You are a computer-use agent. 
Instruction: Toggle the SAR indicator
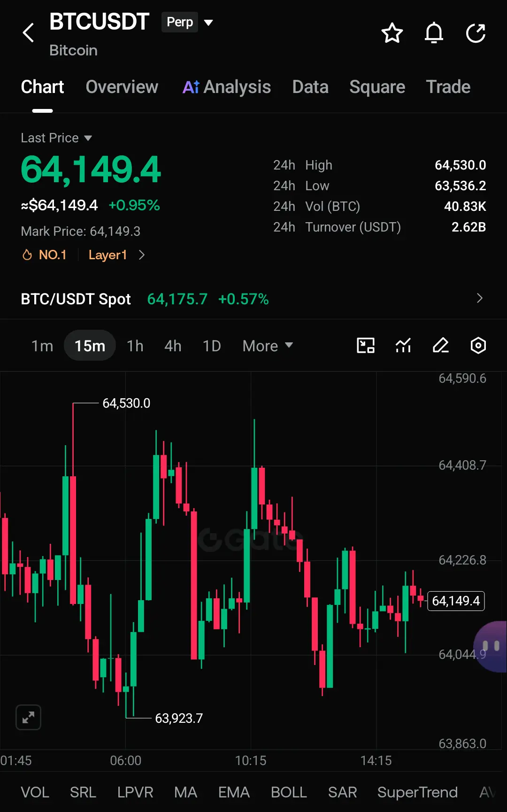(343, 792)
